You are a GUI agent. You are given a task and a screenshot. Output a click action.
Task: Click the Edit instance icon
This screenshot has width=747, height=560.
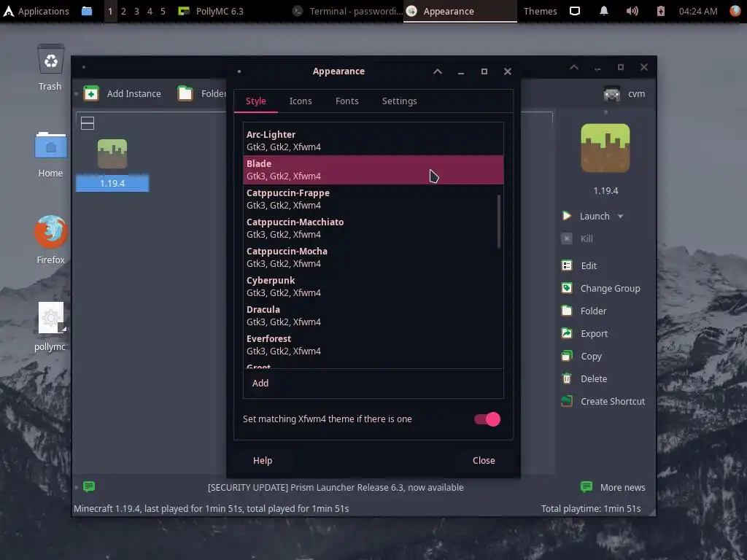click(x=566, y=265)
